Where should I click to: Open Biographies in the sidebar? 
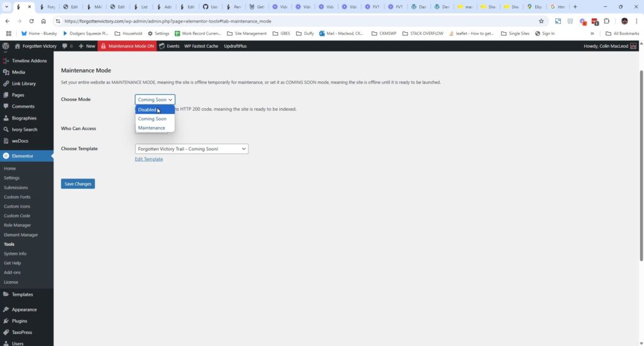[x=26, y=118]
